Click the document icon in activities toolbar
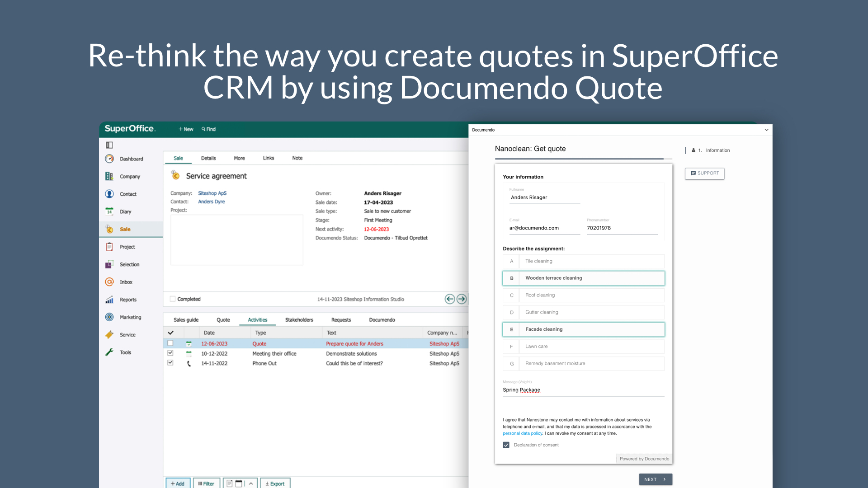 click(229, 483)
